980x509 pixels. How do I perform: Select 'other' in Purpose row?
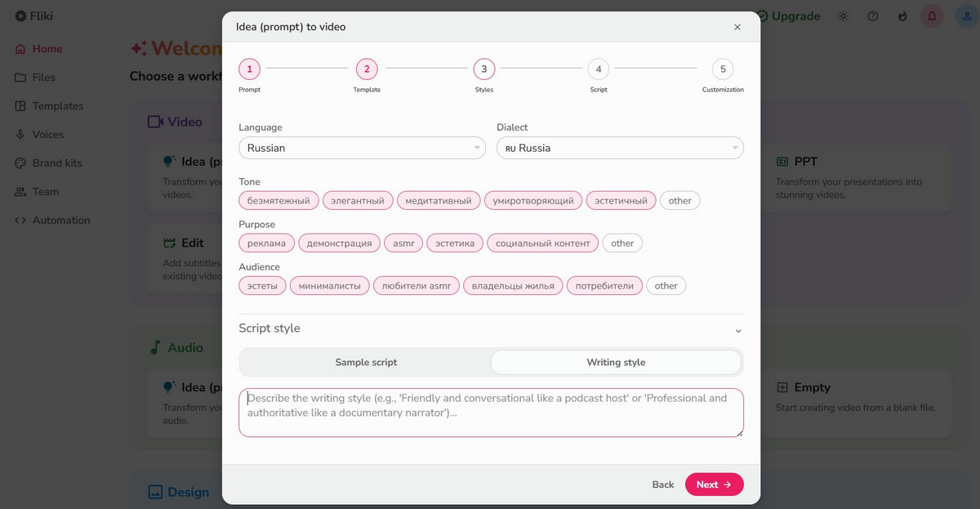tap(622, 243)
